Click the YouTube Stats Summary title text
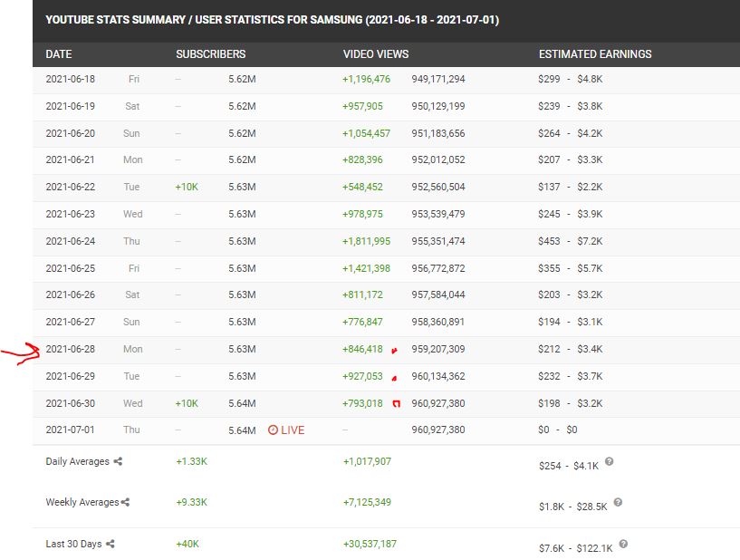The height and width of the screenshot is (560, 740). click(272, 20)
